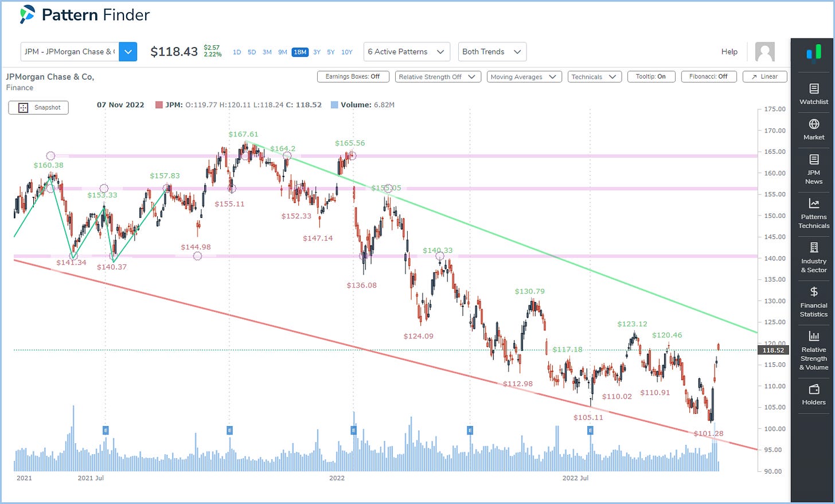This screenshot has width=835, height=504.
Task: Click the bar chart logo atop sidebar
Action: pyautogui.click(x=814, y=53)
